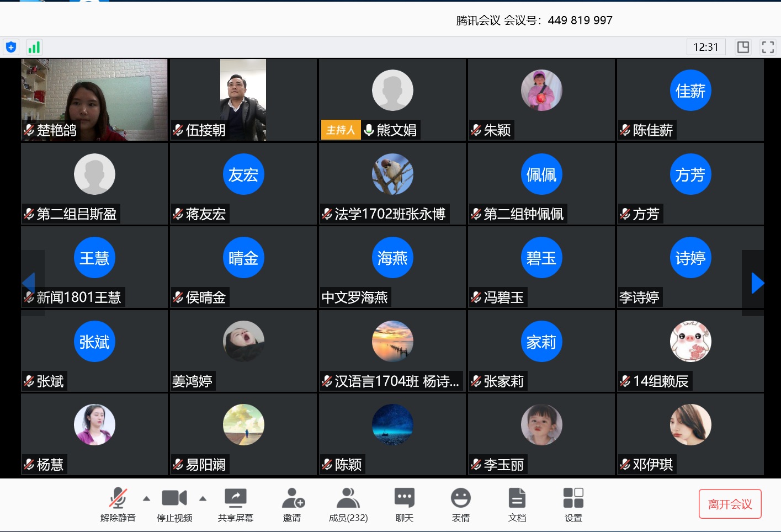Screen dimensions: 781x532
Task: Go to next page of participants
Action: coord(757,283)
